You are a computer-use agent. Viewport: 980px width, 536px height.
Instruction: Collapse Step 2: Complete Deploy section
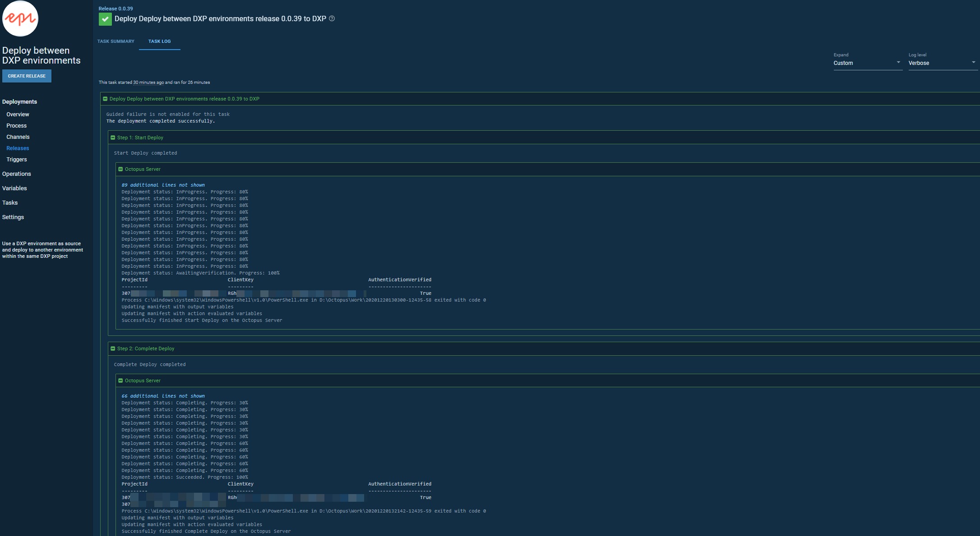coord(113,348)
